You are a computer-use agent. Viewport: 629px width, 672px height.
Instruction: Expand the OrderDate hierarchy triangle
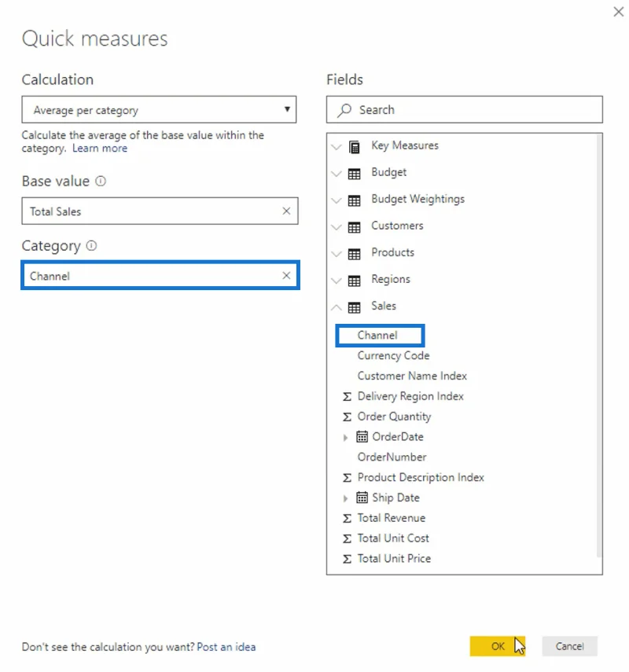(x=346, y=437)
